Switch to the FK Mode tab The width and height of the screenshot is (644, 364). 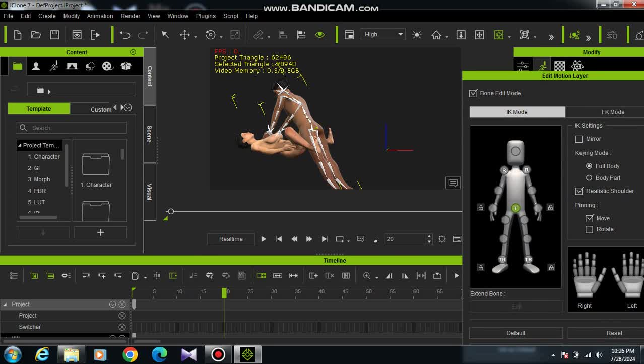pos(613,112)
